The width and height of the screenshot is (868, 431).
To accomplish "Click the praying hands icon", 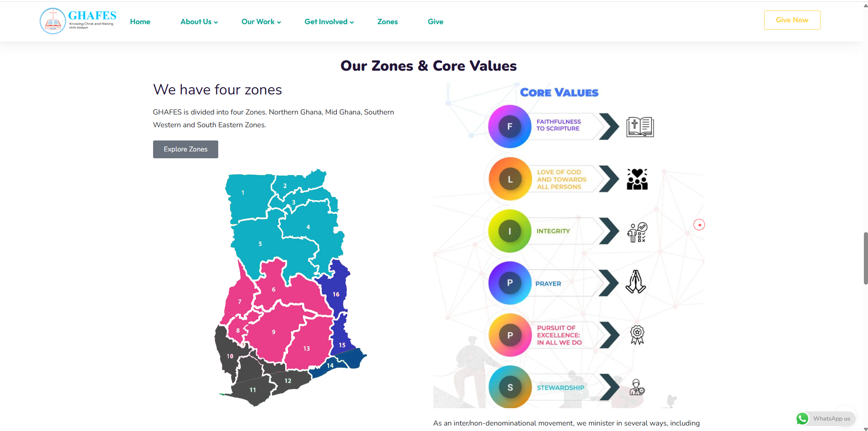I will (636, 282).
